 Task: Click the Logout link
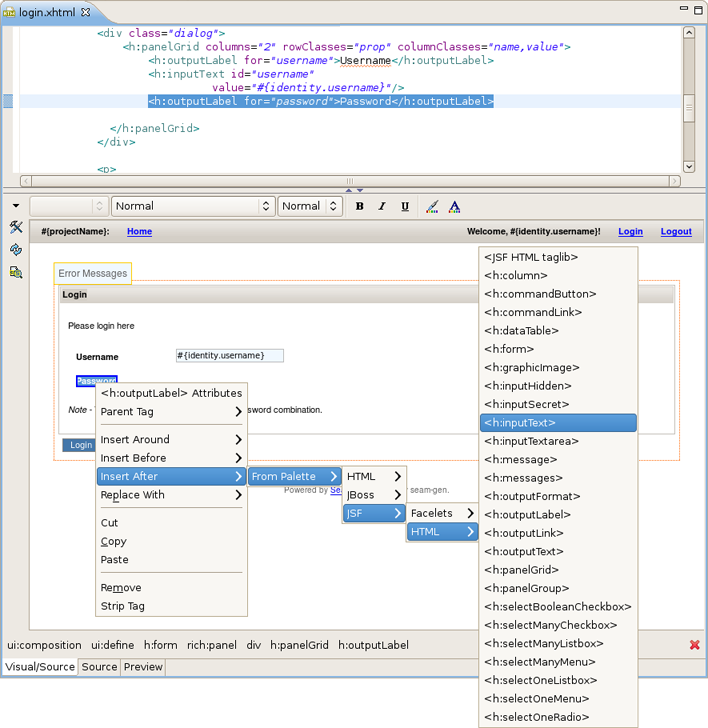[676, 232]
